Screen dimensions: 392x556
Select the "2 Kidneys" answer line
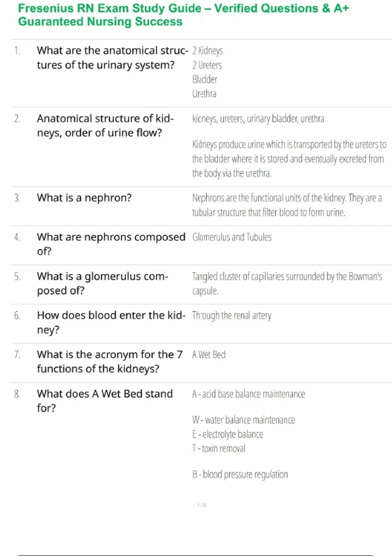207,51
